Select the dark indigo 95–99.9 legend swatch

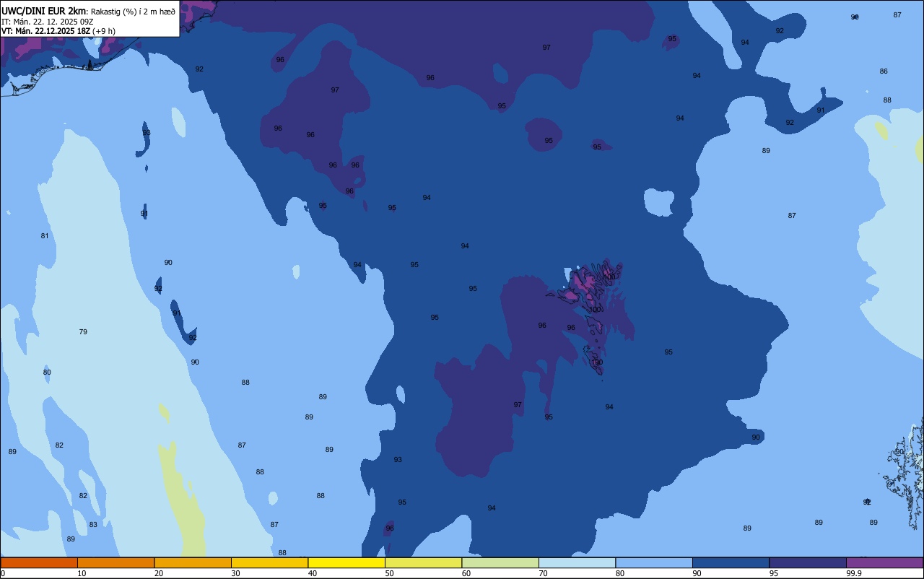click(808, 562)
